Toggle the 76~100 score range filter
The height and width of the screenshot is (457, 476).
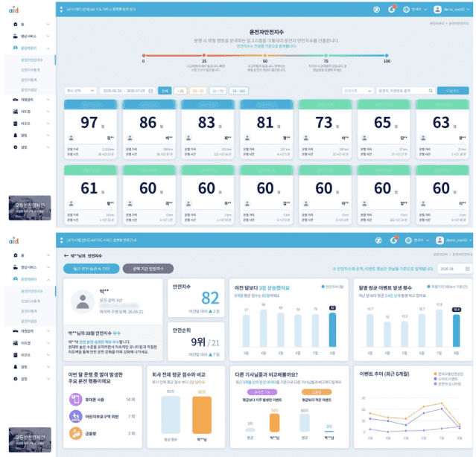[238, 91]
